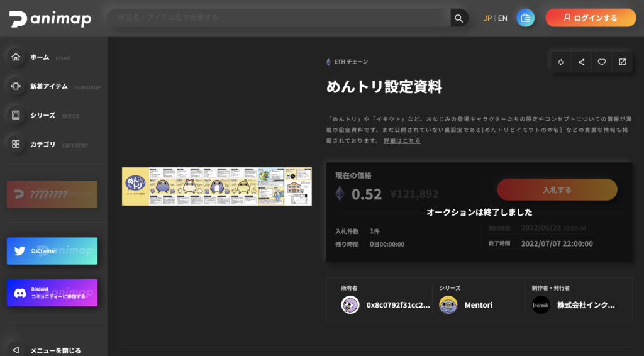Click the Ethereum icon beside the 0.52 price

pos(340,193)
